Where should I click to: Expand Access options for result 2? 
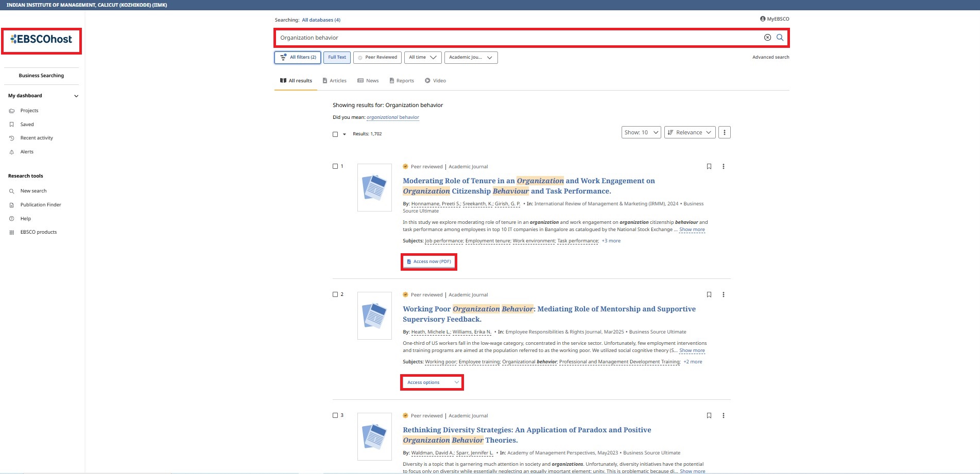(432, 382)
